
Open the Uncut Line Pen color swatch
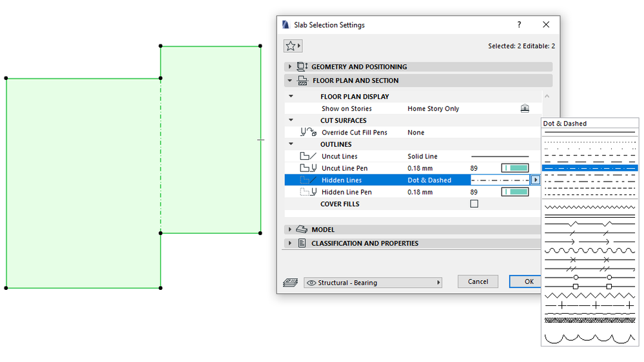(x=515, y=168)
